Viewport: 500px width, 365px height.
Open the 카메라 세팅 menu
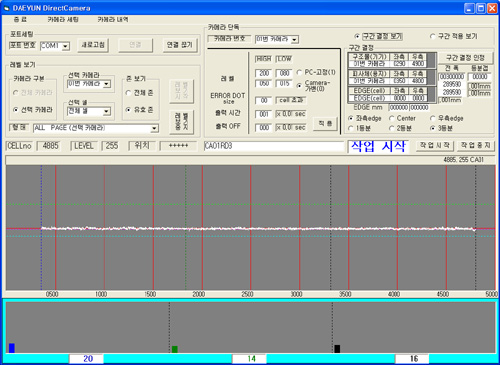tap(63, 19)
